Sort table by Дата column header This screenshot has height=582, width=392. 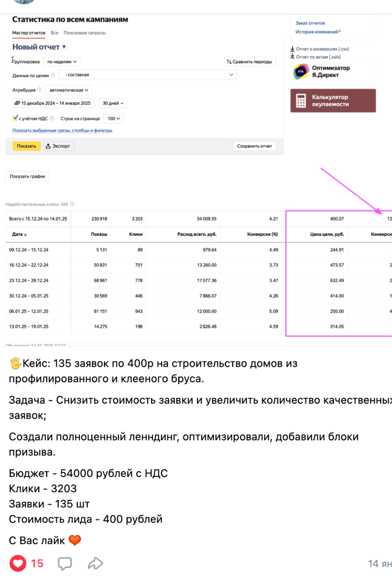coord(18,234)
